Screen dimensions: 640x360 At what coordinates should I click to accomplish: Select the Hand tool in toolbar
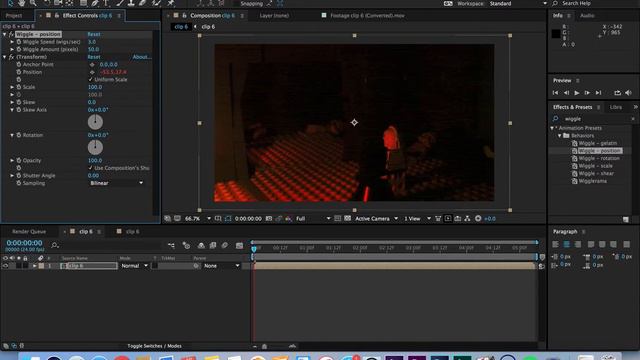point(21,3)
